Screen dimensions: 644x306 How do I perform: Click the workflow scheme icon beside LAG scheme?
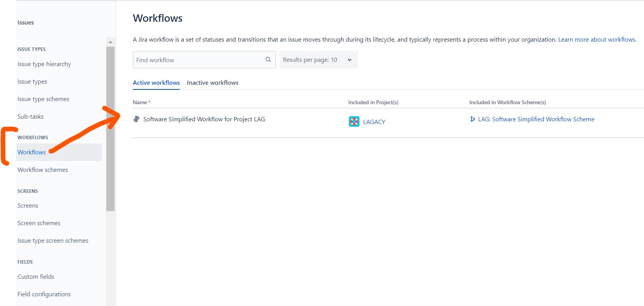[472, 119]
